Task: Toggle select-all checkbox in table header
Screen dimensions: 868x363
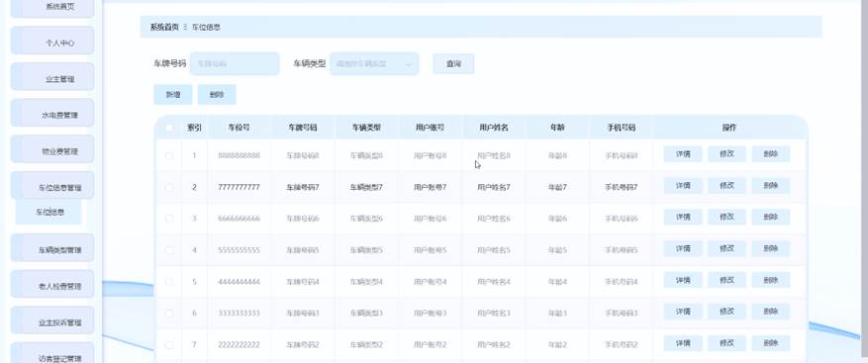Action: tap(169, 128)
